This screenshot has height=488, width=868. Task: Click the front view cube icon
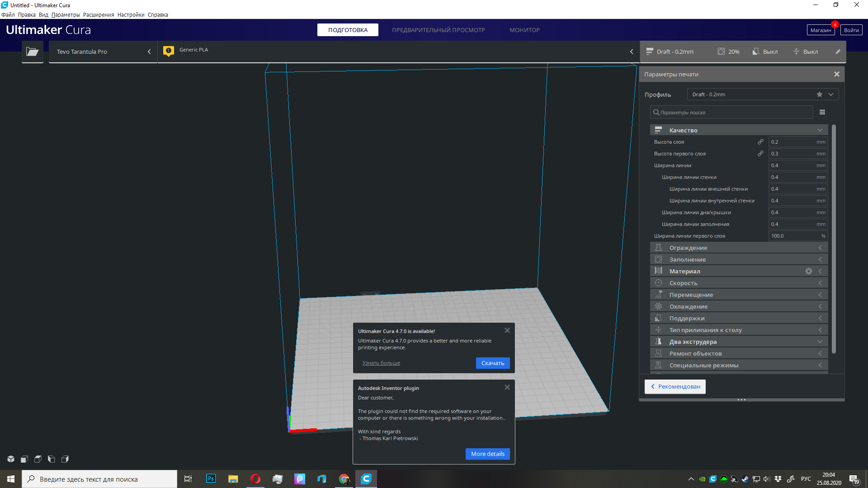24,459
